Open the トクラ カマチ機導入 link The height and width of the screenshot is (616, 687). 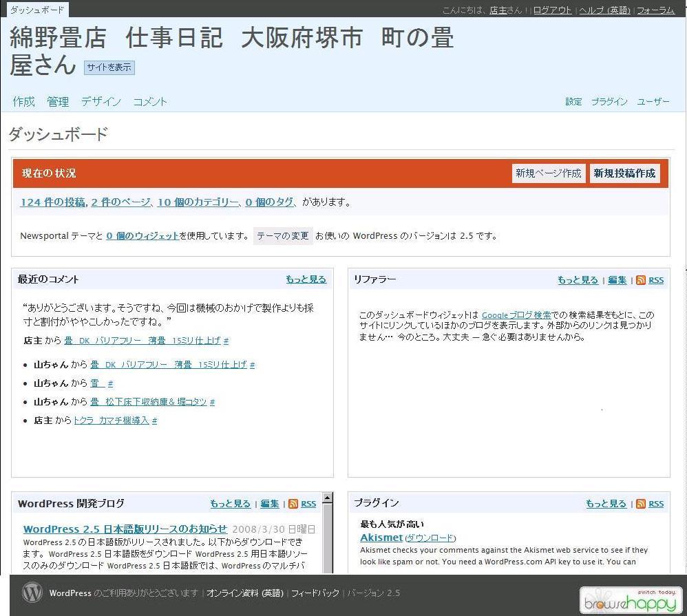click(112, 421)
